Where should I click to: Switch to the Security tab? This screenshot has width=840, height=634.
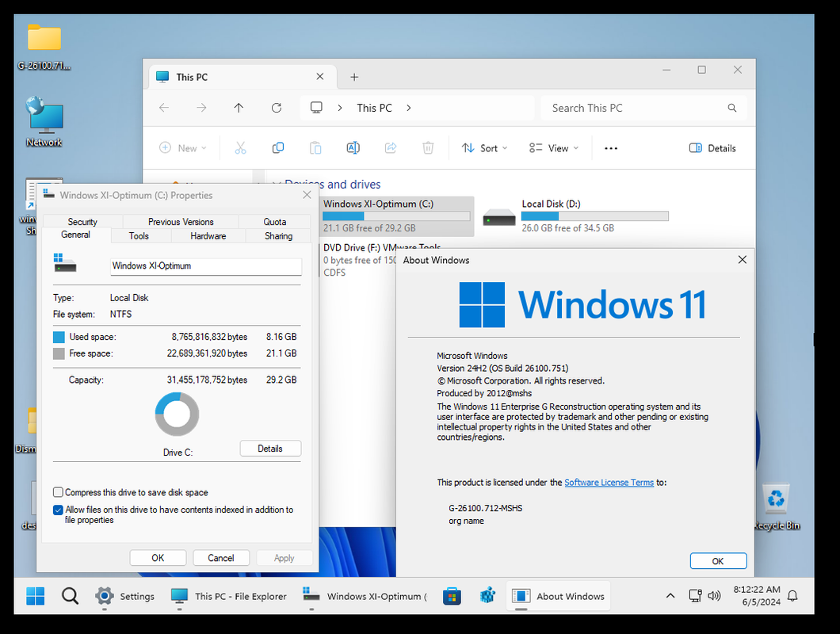[82, 222]
